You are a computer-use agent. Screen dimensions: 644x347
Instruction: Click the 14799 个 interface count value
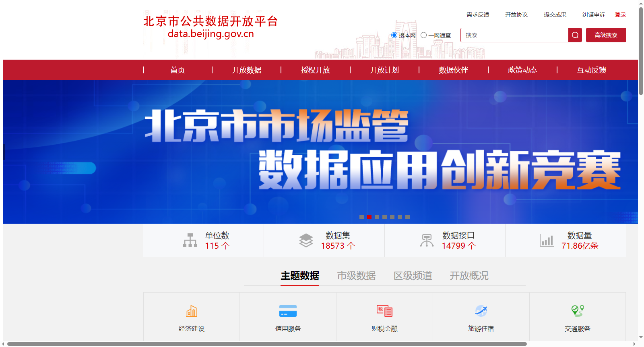458,246
